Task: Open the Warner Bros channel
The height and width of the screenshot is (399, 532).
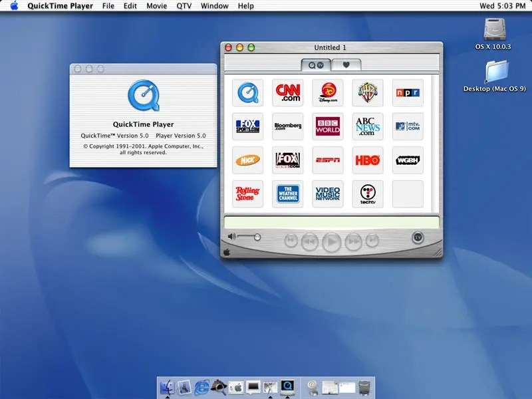Action: tap(368, 92)
